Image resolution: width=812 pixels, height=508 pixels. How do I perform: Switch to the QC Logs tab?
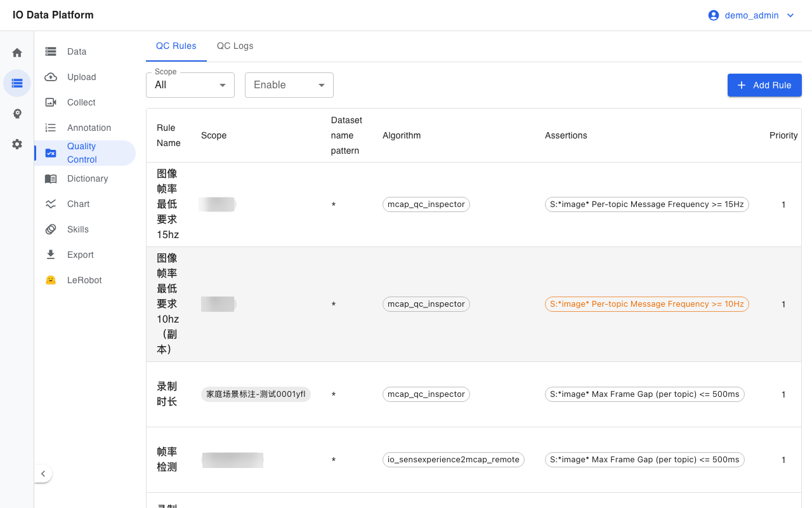(x=235, y=46)
